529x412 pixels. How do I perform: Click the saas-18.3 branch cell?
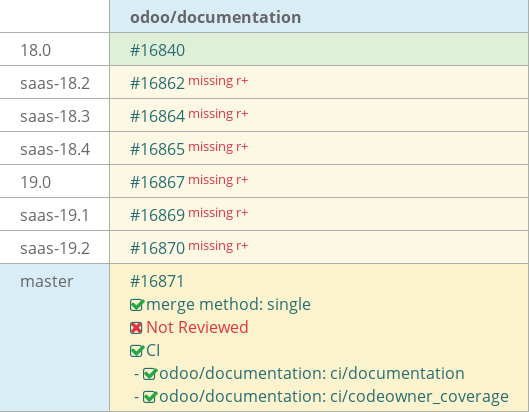pyautogui.click(x=55, y=116)
